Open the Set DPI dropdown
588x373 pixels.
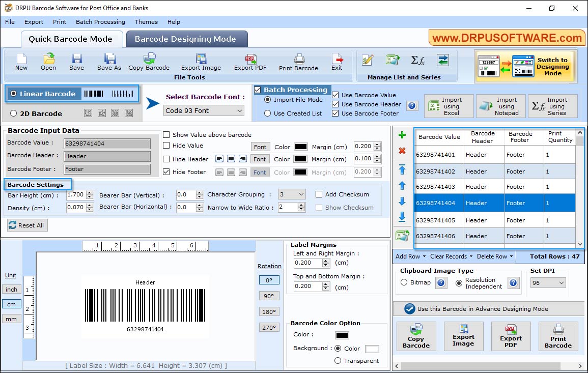click(548, 282)
